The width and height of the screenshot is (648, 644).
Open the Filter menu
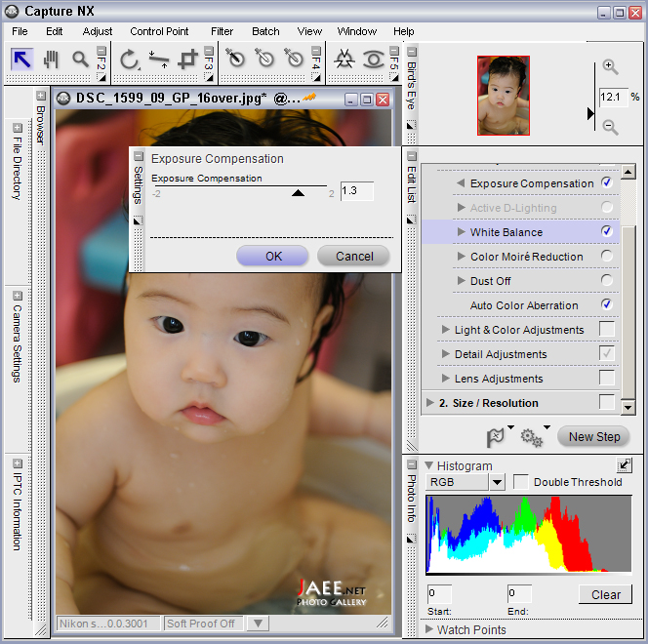pos(222,31)
